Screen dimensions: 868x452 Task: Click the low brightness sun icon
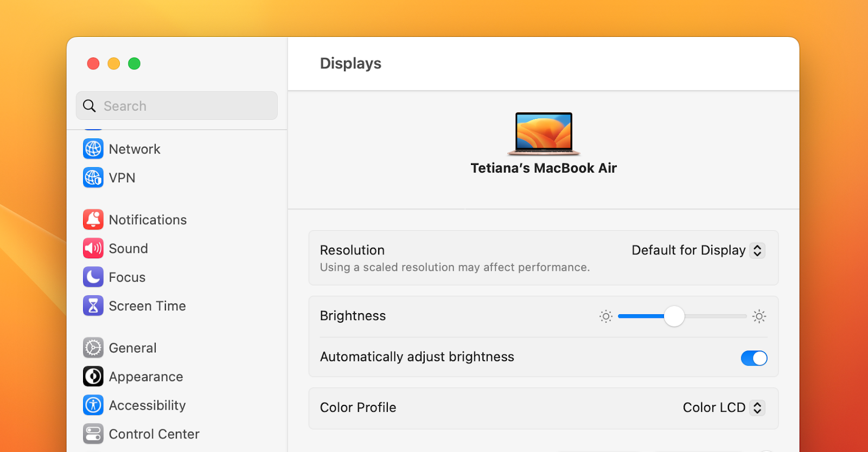606,316
